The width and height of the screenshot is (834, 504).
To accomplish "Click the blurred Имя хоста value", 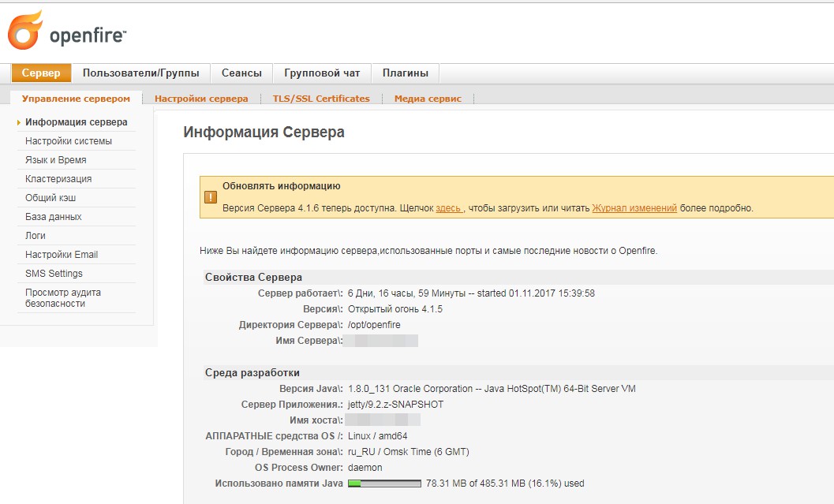I will pyautogui.click(x=383, y=420).
